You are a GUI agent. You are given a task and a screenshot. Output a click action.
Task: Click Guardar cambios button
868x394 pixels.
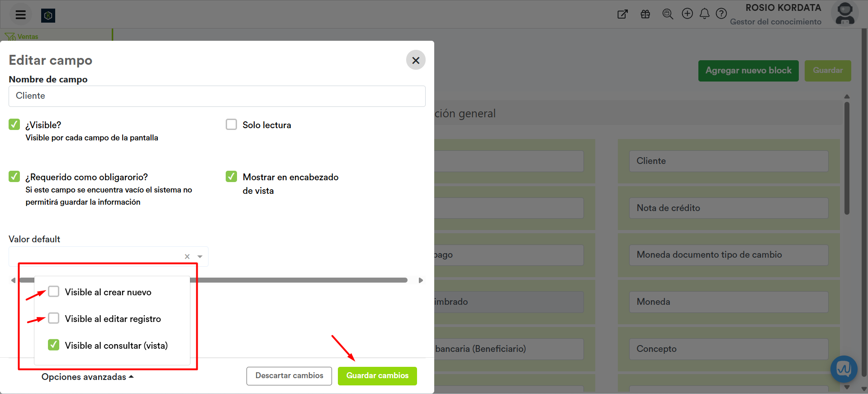pos(377,376)
